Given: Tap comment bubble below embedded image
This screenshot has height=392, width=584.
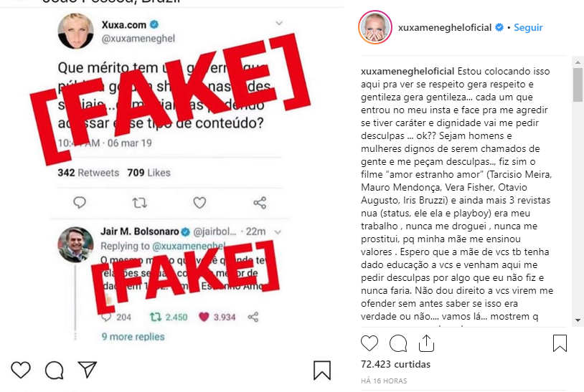Looking at the screenshot, I should coord(54,370).
